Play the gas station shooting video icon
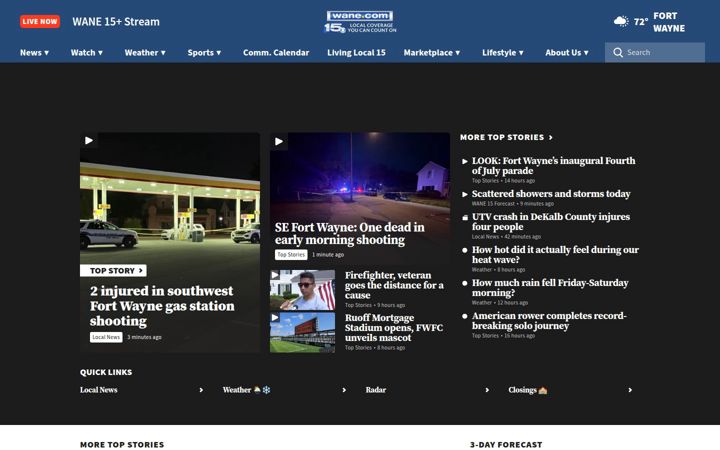This screenshot has height=450, width=720. coord(89,141)
